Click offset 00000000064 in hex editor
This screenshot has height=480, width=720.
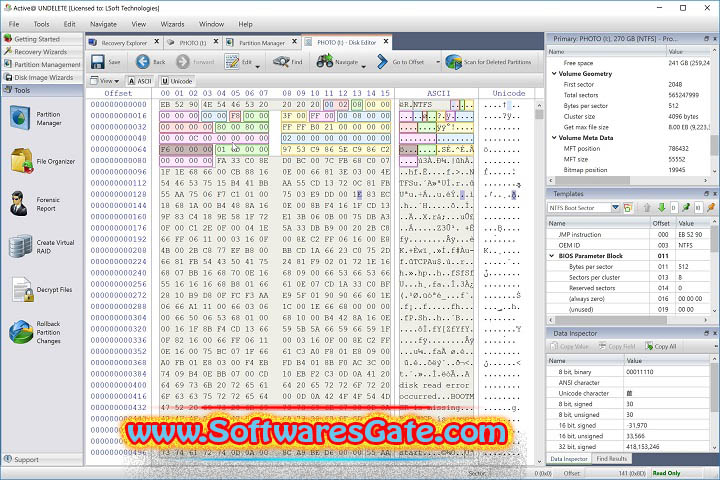118,149
